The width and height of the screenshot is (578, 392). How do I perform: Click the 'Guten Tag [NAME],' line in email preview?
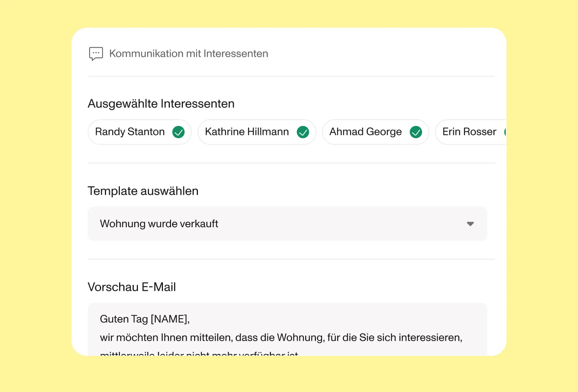point(144,319)
